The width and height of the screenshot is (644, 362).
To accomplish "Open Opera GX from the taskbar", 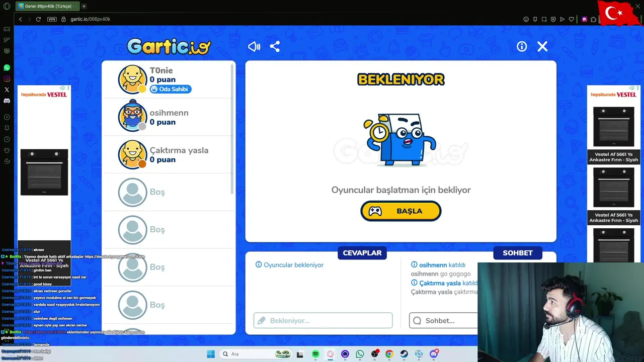I will [330, 354].
